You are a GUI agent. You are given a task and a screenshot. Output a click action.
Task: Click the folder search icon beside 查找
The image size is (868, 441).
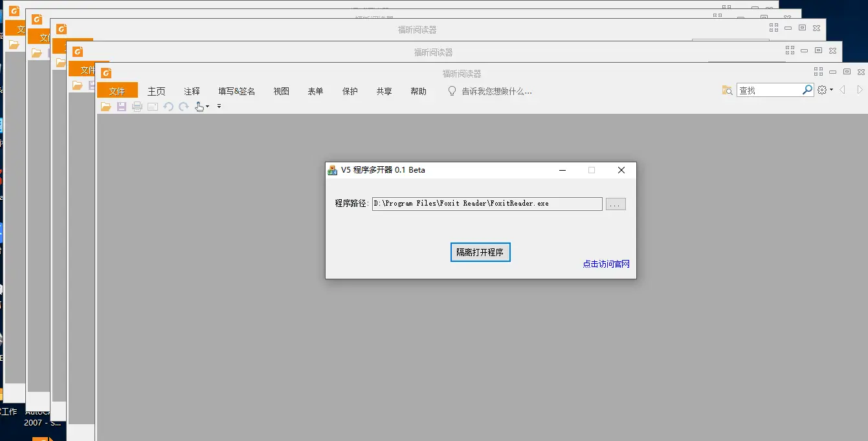[728, 91]
